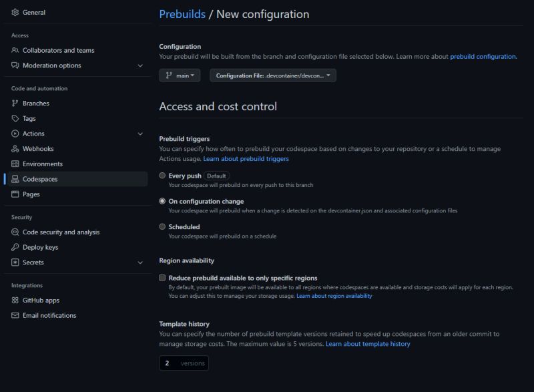Click Learn about template history
The image size is (534, 392).
pyautogui.click(x=366, y=344)
